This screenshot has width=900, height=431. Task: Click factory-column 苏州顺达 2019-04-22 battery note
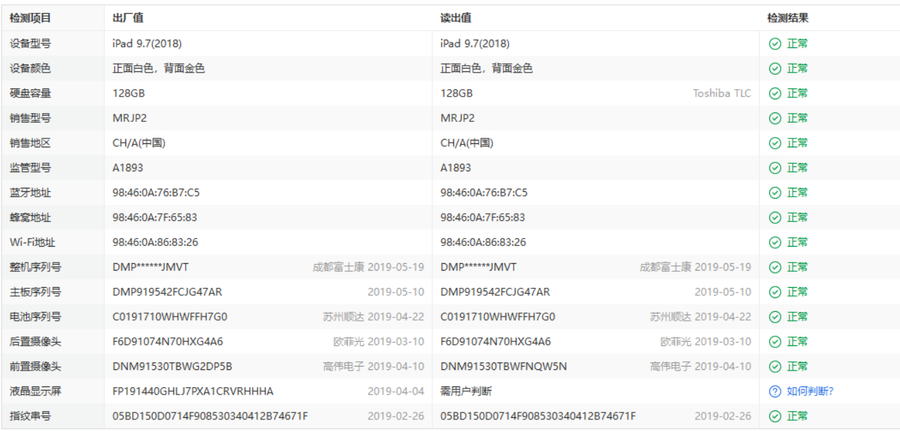(374, 317)
